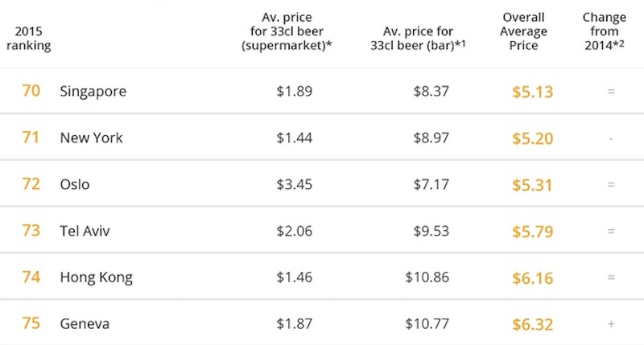Click the supermarket beer price column header
Viewport: 644px width, 345px height.
(287, 31)
